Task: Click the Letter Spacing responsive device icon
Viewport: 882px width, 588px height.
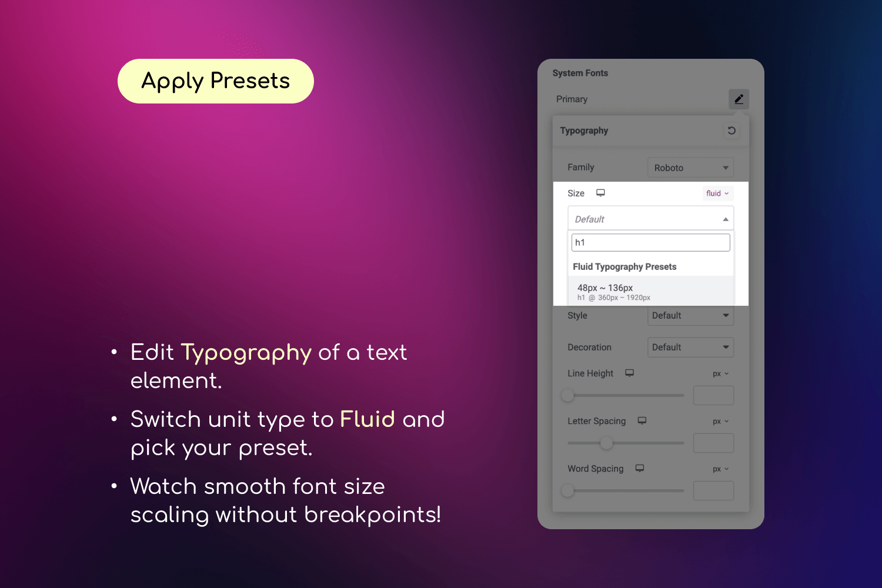Action: click(642, 420)
